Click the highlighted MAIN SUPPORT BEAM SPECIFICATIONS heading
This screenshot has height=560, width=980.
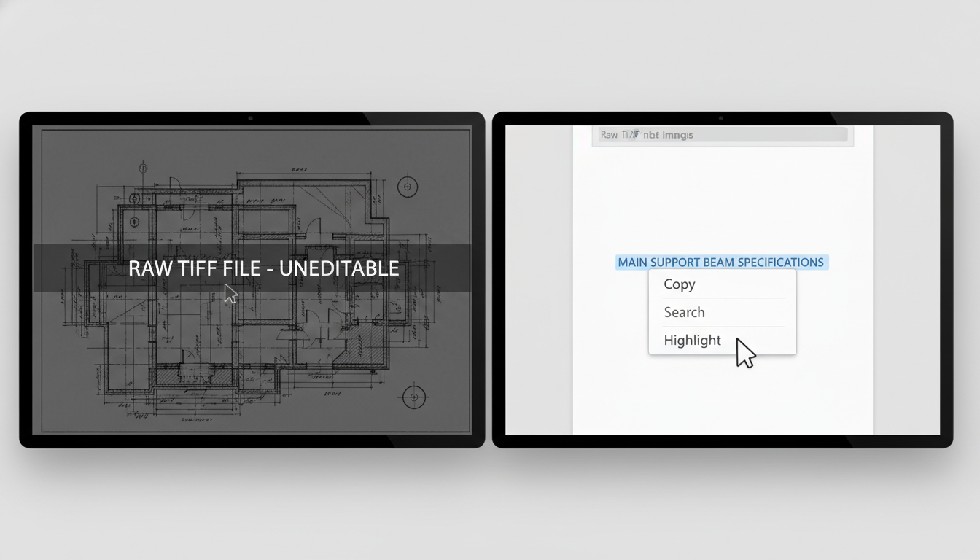click(720, 262)
